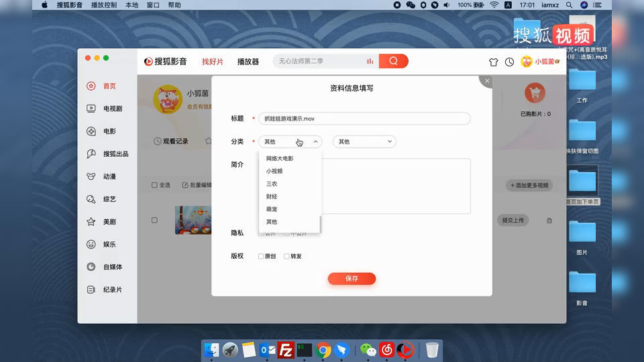Select 小视频 from the dropdown list
644x362 pixels.
point(274,171)
